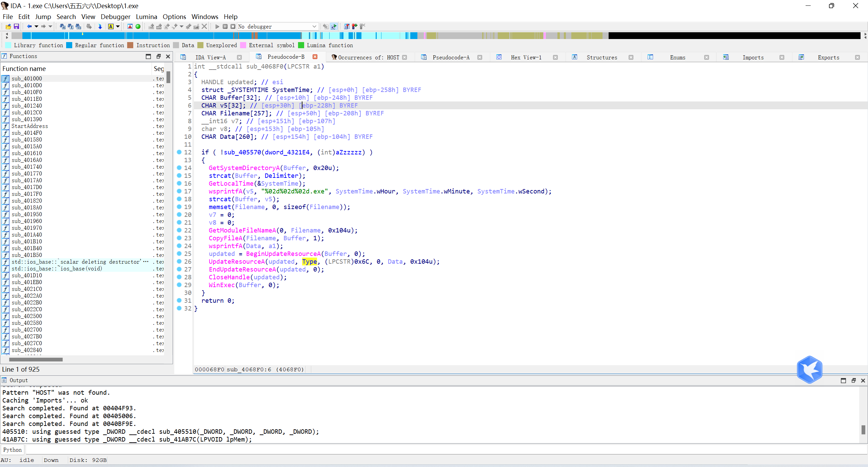Click the navigate back arrow icon

30,26
